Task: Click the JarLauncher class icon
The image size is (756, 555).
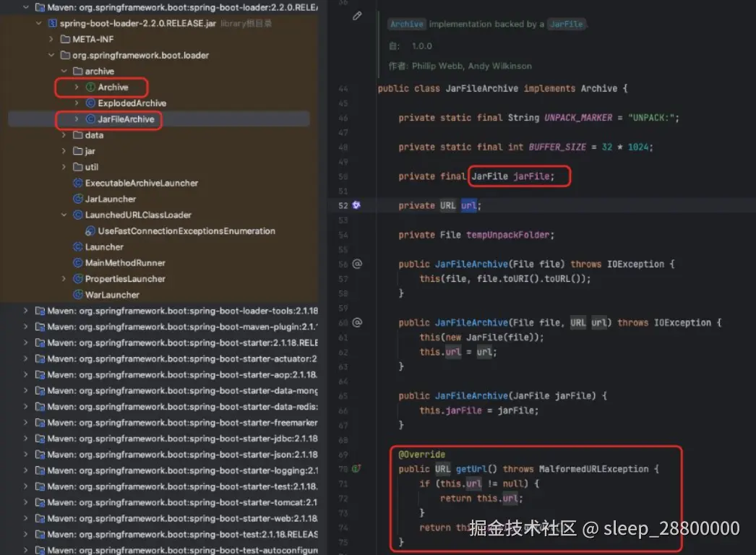Action: pos(77,199)
